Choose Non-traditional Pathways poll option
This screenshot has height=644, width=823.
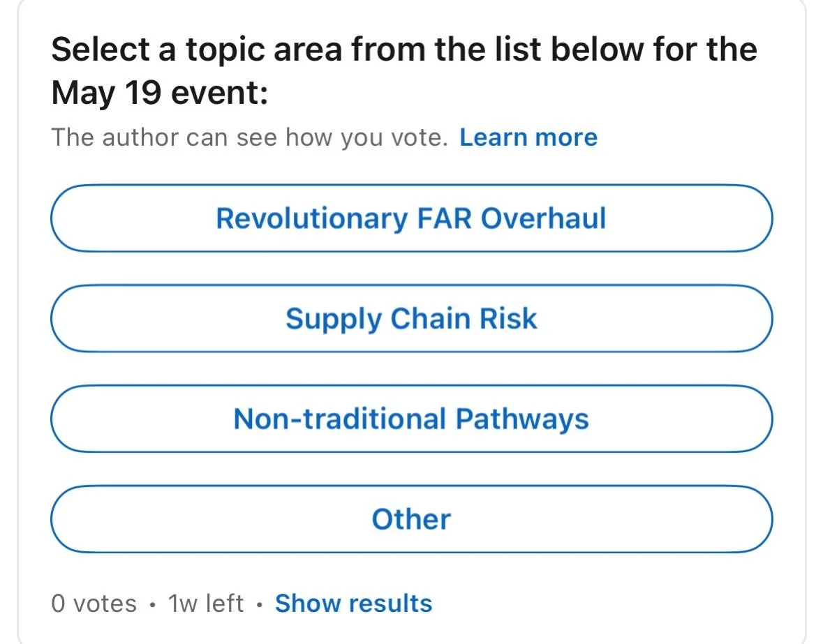click(x=412, y=419)
